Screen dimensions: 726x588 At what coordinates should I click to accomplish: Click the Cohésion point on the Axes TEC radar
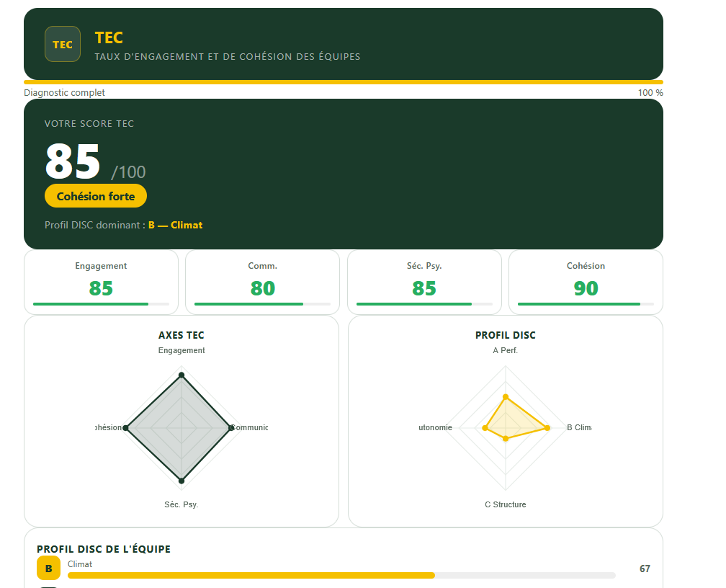pyautogui.click(x=125, y=428)
